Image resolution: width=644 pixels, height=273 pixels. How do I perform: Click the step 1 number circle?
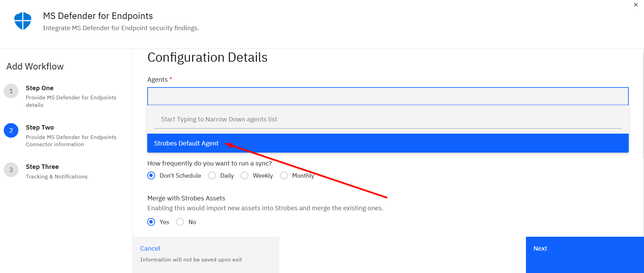coord(11,91)
